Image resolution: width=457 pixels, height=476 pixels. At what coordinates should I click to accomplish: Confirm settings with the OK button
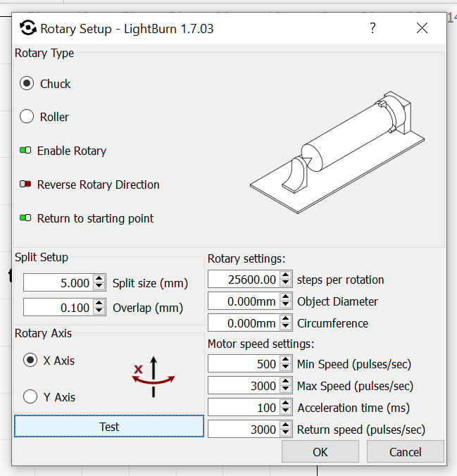[x=320, y=452]
